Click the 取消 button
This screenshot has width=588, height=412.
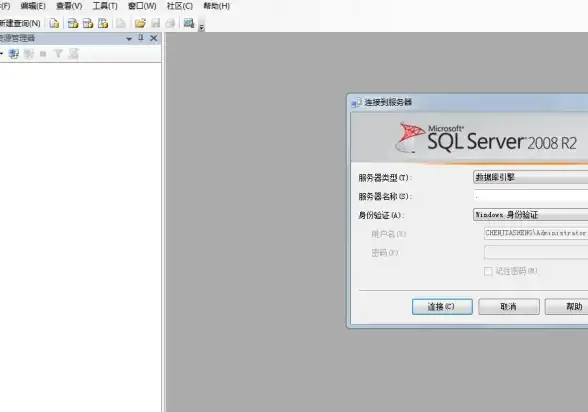point(508,307)
